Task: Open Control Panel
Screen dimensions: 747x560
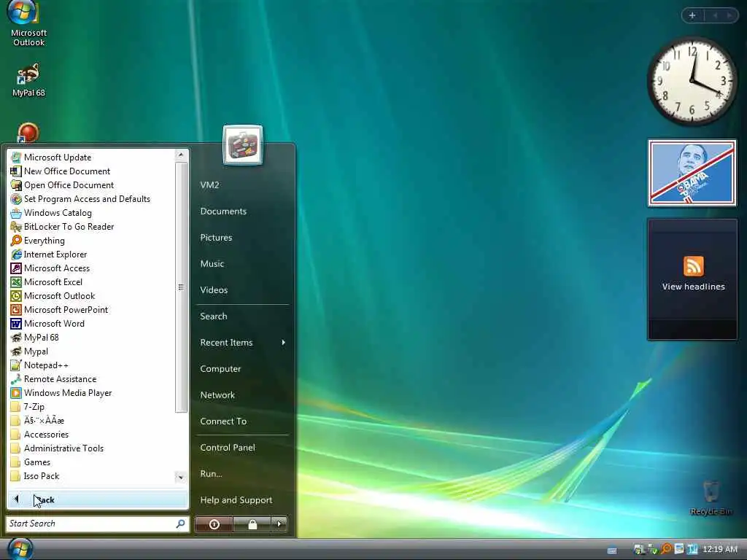Action: coord(242,447)
